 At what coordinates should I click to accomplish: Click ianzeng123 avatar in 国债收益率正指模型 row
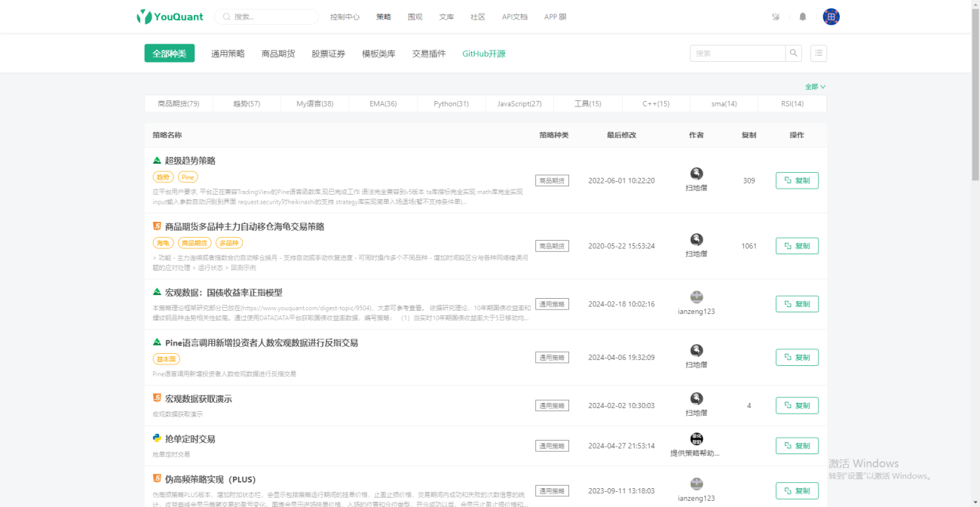pyautogui.click(x=697, y=297)
